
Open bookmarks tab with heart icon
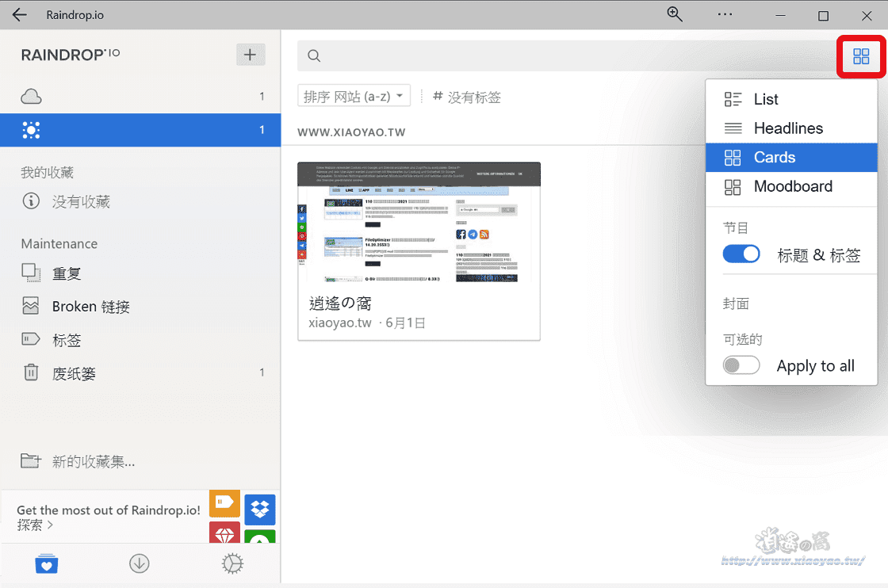pos(47,563)
